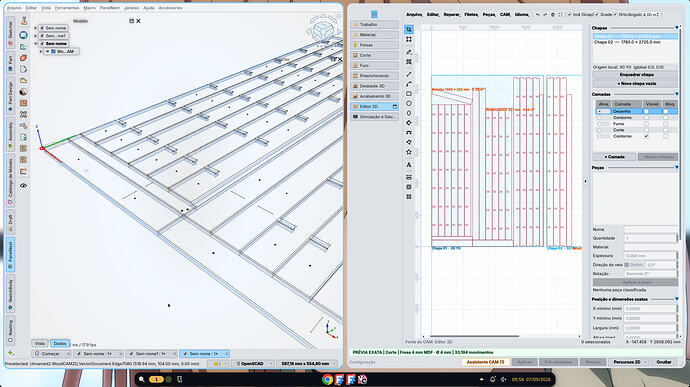Click the polygon shape tool in Editor 2D
The width and height of the screenshot is (690, 387).
point(409,142)
